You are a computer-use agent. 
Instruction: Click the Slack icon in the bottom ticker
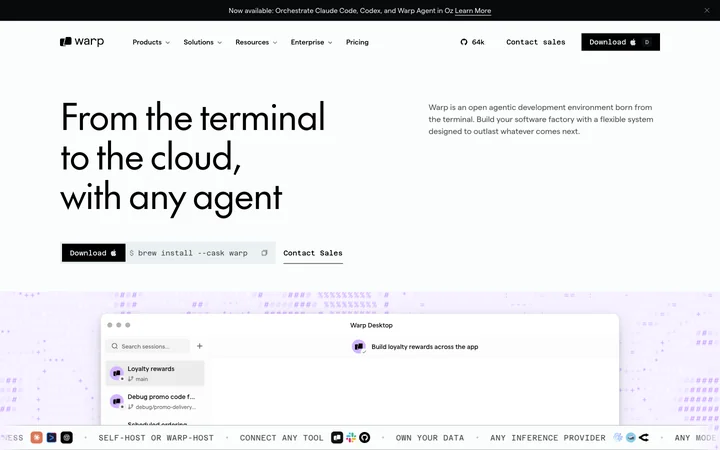[351, 438]
